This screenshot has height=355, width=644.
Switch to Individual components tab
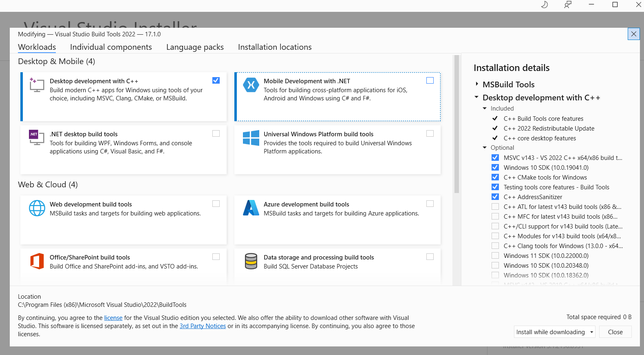pyautogui.click(x=111, y=47)
